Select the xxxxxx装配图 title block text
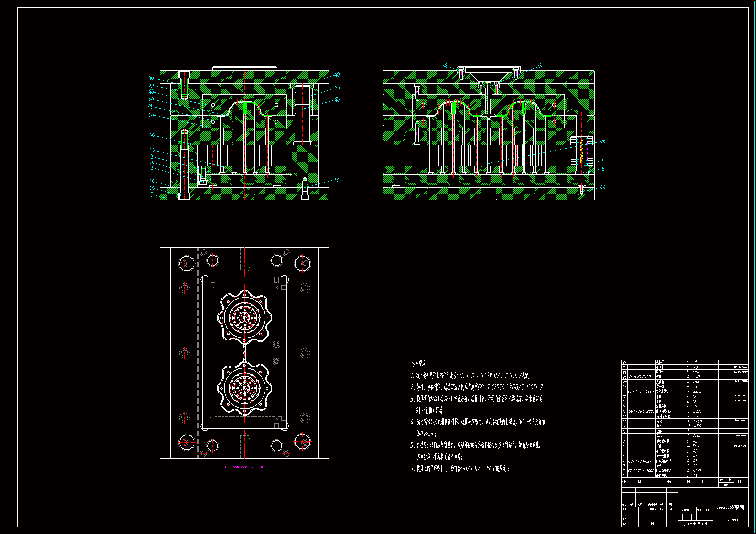Viewport: 756px width, 534px height. (x=730, y=508)
